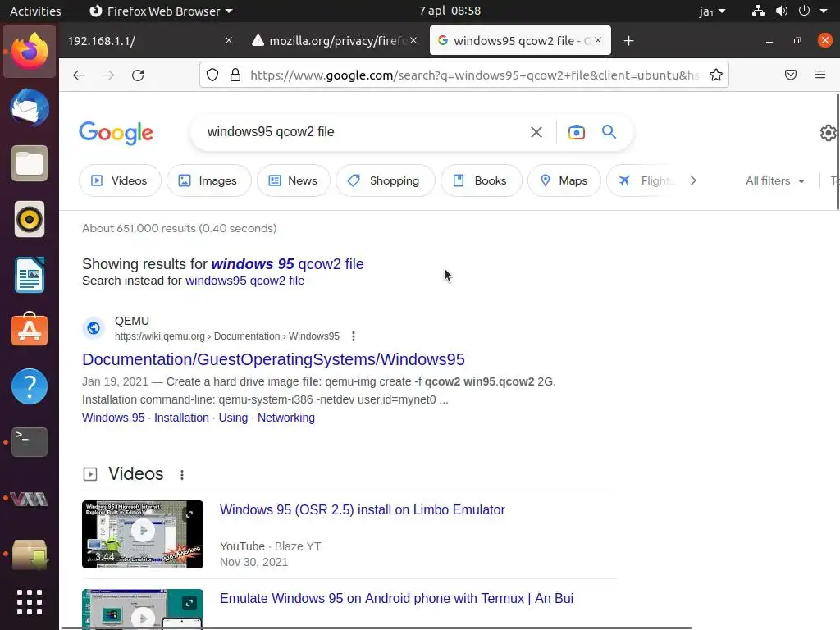Filter results by News
This screenshot has height=630, width=840.
(294, 180)
